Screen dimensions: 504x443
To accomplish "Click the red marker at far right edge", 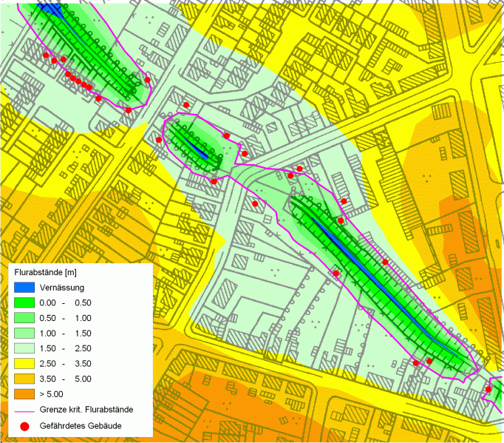I will [489, 389].
